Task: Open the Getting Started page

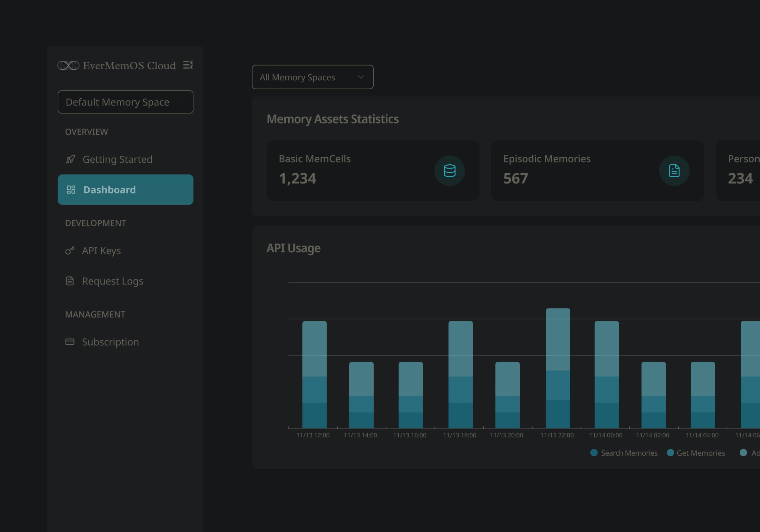Action: 117,159
